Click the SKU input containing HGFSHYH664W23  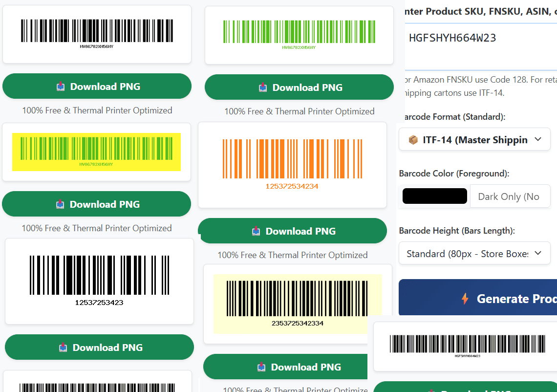coord(481,46)
